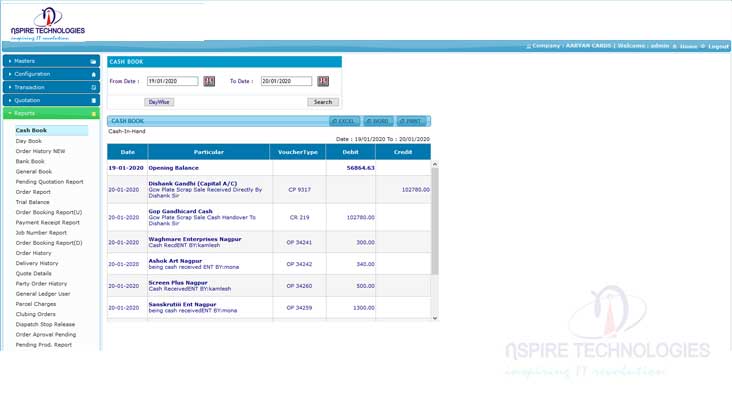Click the From Date input field
Screen dimensions: 732x393
[x=173, y=81]
